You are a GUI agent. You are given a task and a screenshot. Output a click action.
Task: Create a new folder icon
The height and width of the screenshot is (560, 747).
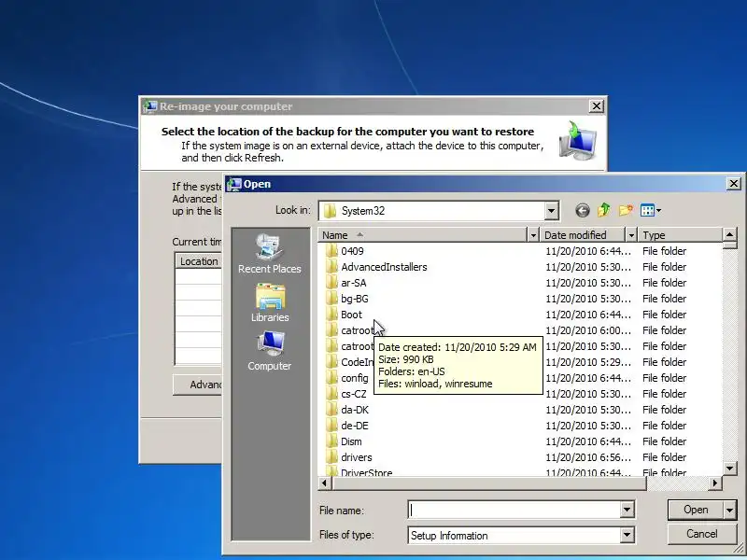(626, 210)
